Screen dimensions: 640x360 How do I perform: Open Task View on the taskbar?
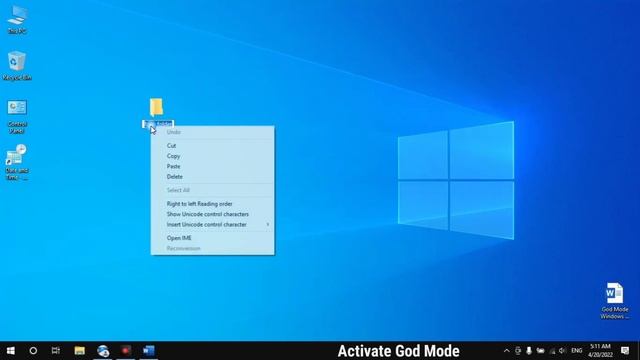click(x=56, y=351)
